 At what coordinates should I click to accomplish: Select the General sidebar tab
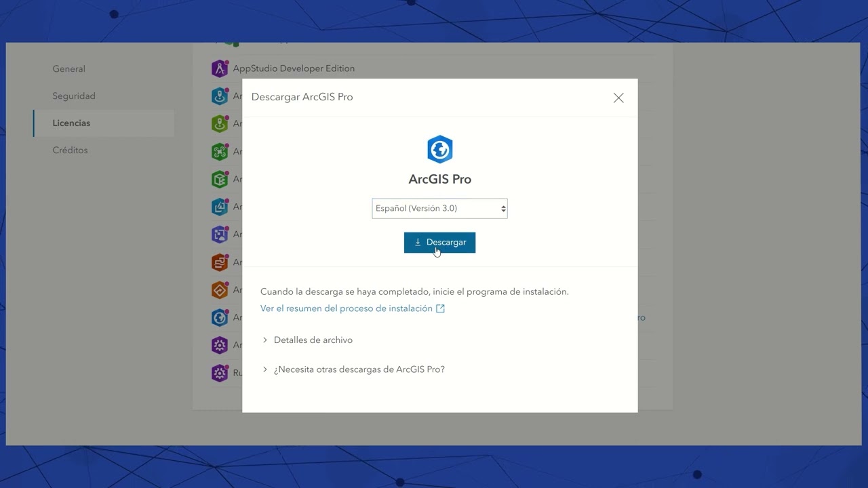(69, 69)
